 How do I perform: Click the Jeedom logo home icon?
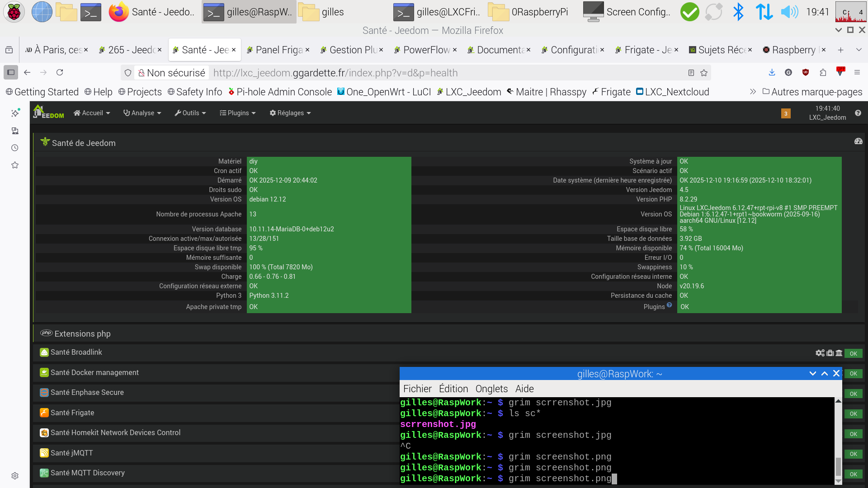(x=48, y=112)
